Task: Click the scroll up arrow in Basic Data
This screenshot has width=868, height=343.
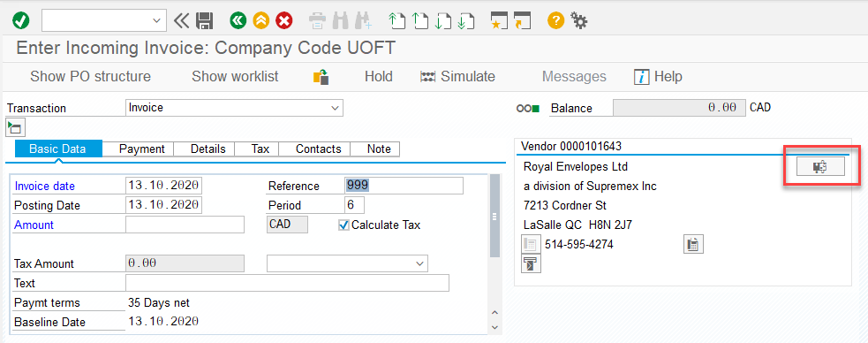Action: coord(494,313)
